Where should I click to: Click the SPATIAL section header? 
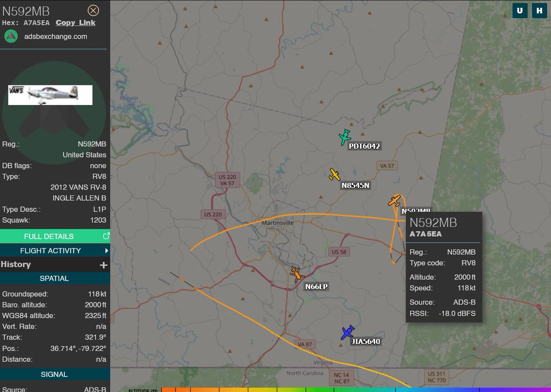coord(54,279)
